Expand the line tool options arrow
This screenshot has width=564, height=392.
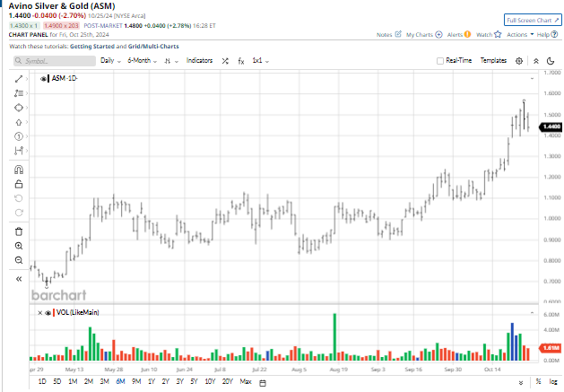27,79
